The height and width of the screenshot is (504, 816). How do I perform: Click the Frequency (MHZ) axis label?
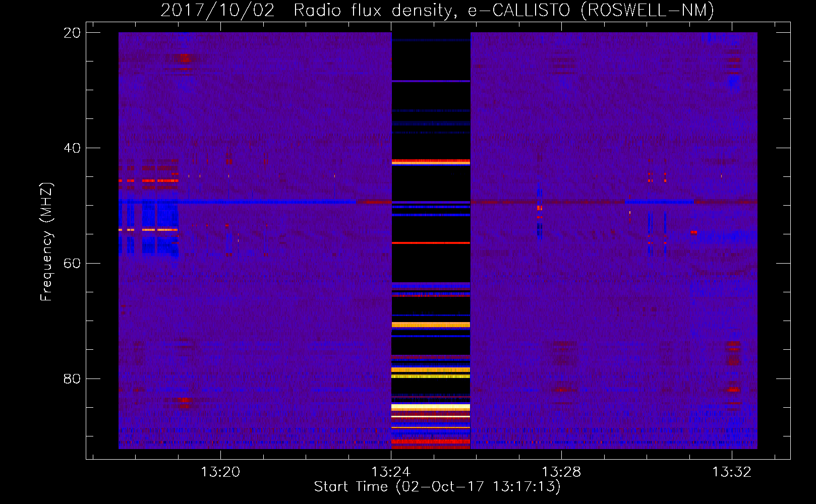pos(46,242)
